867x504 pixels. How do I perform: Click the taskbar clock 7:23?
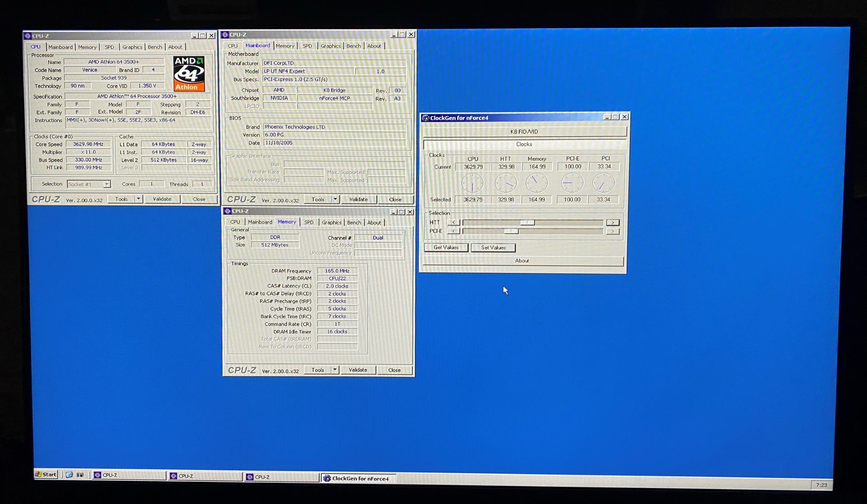click(821, 485)
